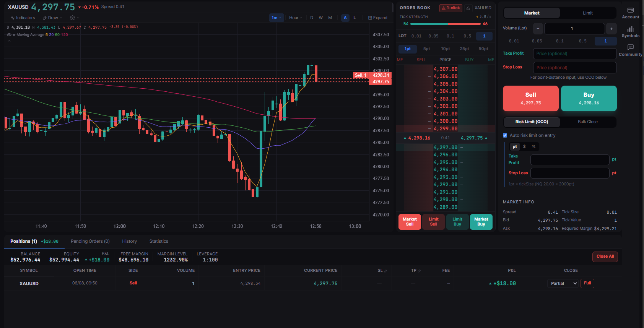Viewport: 644px width, 328px height.
Task: Open the Draw tools dropdown
Action: pyautogui.click(x=52, y=18)
